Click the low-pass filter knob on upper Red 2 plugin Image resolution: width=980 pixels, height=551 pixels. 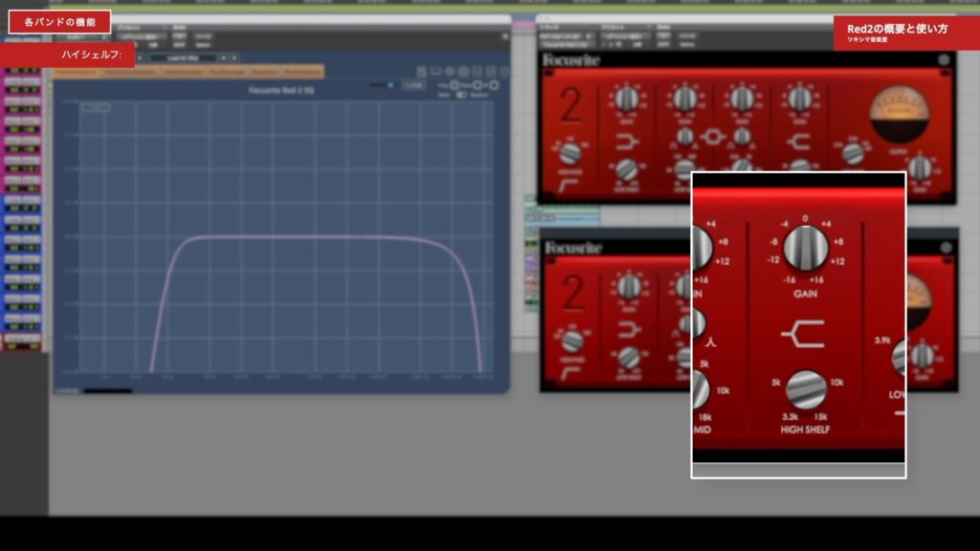[x=853, y=153]
